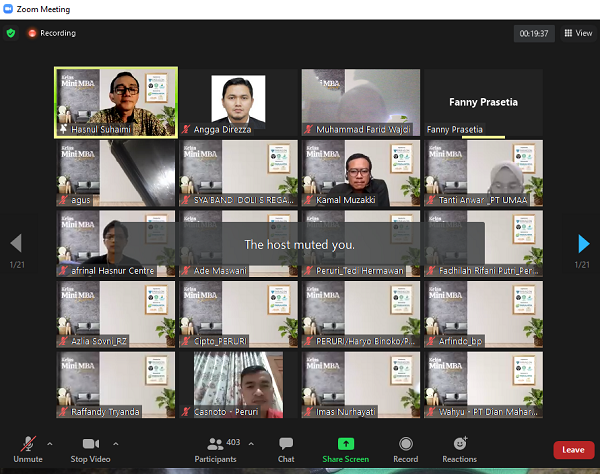Click the Unmute microphone icon

[28, 444]
